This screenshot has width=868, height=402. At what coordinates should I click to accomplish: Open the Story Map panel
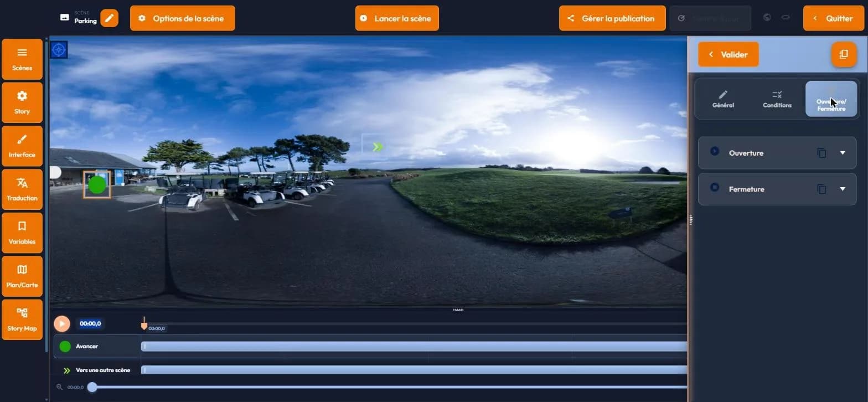click(22, 319)
